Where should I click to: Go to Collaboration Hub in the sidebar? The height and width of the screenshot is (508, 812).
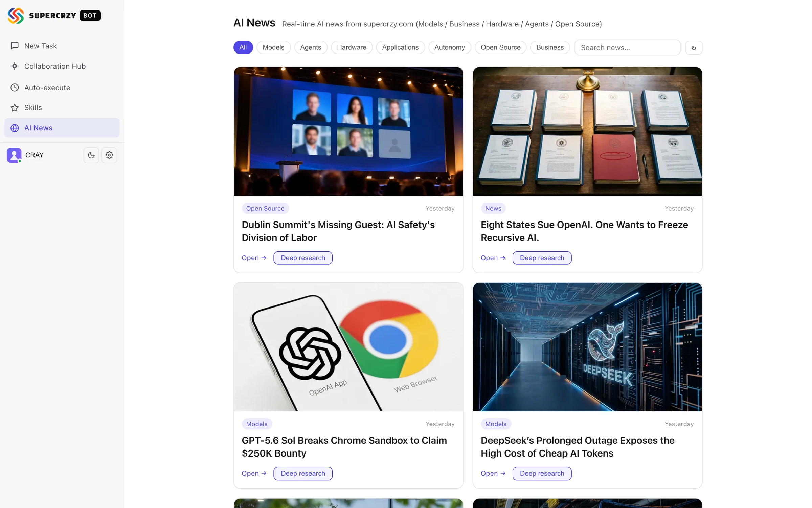click(x=62, y=66)
